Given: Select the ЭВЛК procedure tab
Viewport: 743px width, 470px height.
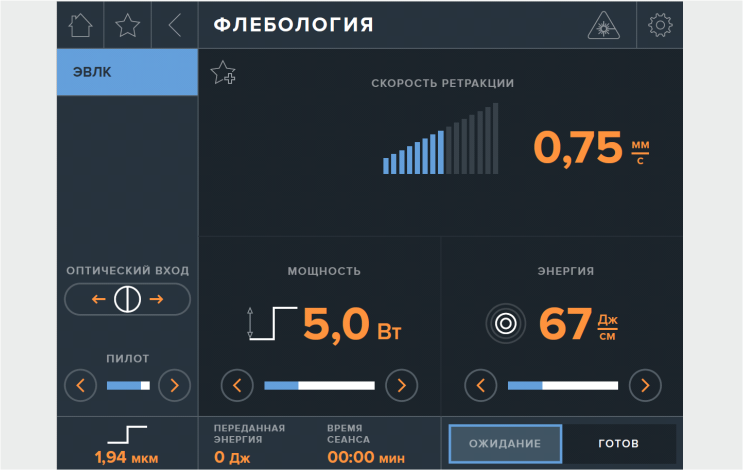Looking at the screenshot, I should pos(127,72).
